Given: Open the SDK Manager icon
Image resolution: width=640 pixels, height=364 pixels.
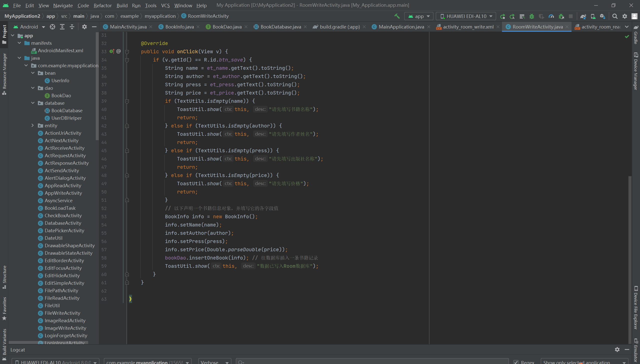Looking at the screenshot, I should point(602,16).
